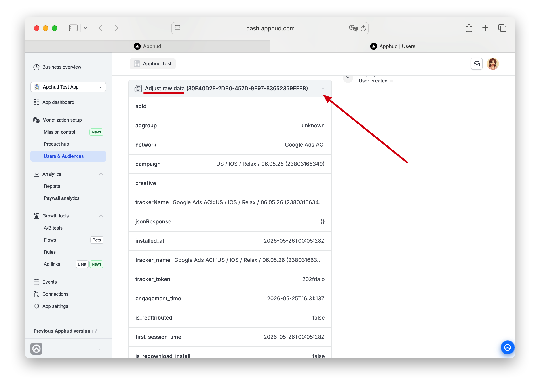Collapse the Growth tools group chevron
Image resolution: width=540 pixels, height=392 pixels.
101,216
